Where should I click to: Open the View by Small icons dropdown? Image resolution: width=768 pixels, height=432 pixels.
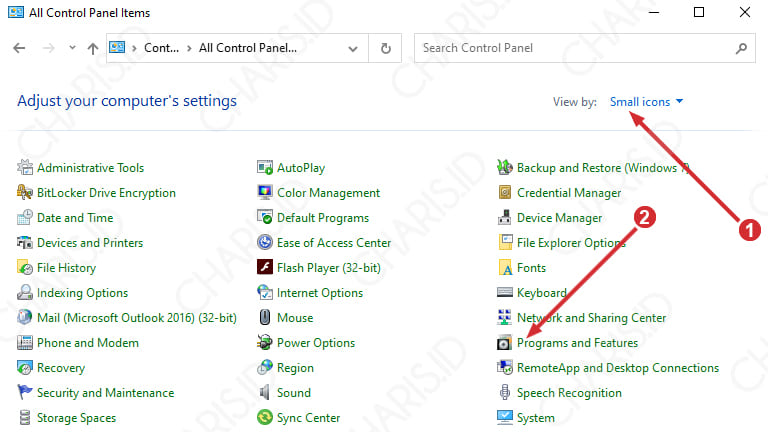coord(647,102)
